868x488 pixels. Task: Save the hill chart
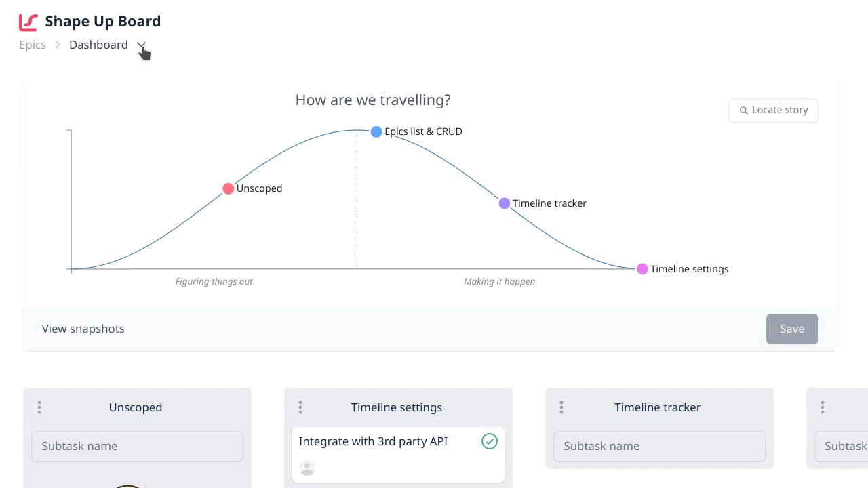point(792,329)
